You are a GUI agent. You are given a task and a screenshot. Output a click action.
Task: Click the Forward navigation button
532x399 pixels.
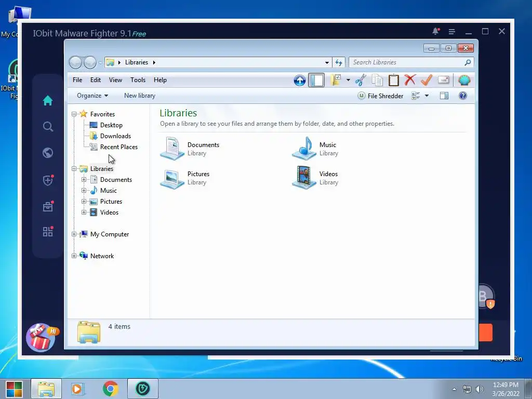click(x=90, y=62)
